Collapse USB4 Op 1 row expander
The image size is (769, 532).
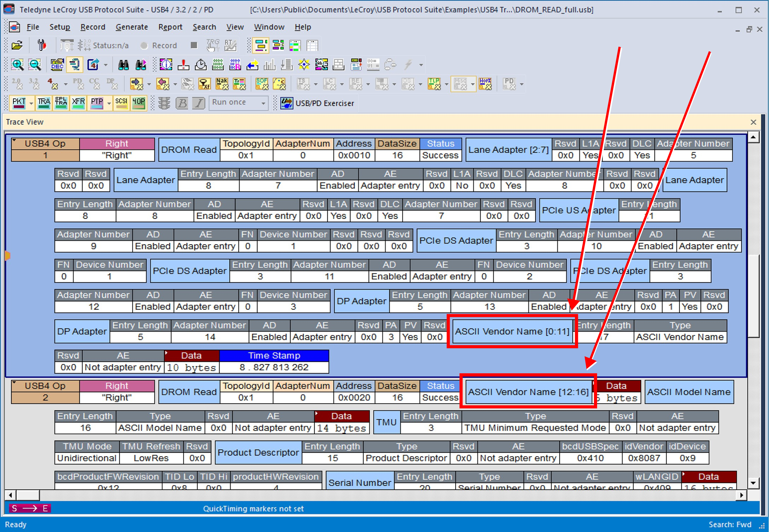click(15, 141)
